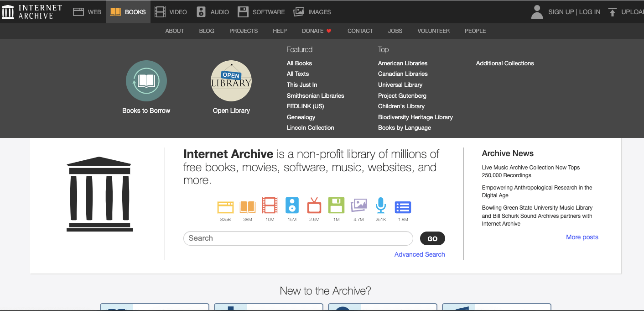Open the PROJECTS link
This screenshot has height=311, width=644.
pyautogui.click(x=244, y=31)
